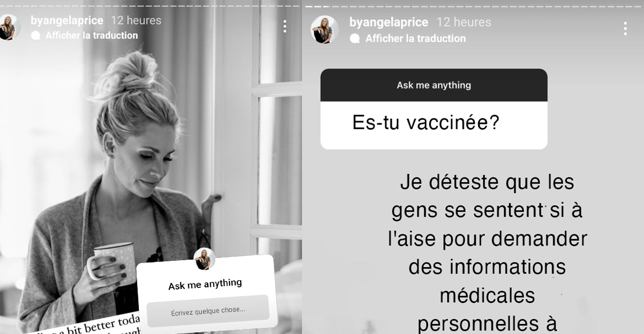Tap the Ask me anything sticker title
This screenshot has height=334, width=644.
[x=205, y=284]
